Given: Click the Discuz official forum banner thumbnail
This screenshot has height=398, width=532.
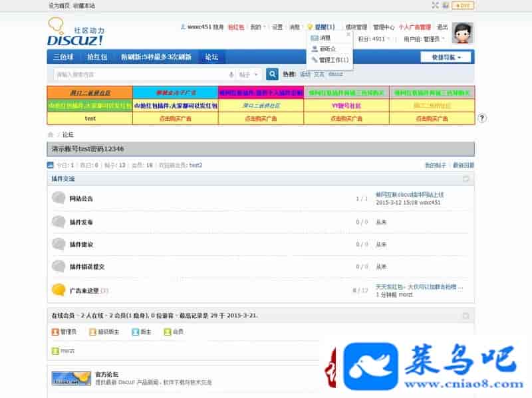Looking at the screenshot, I should coord(71,378).
